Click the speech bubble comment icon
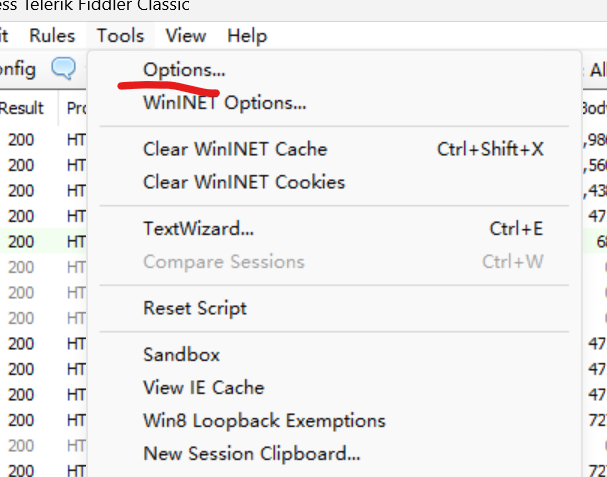This screenshot has width=607, height=477. click(x=63, y=69)
